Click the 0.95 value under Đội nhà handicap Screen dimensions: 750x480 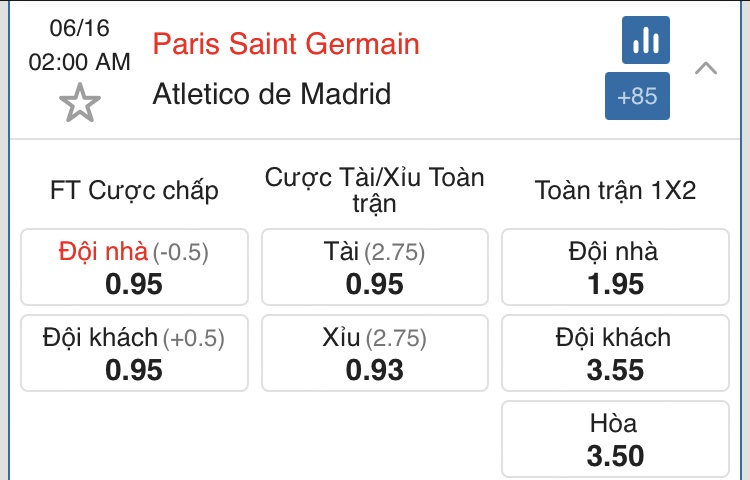coord(134,284)
